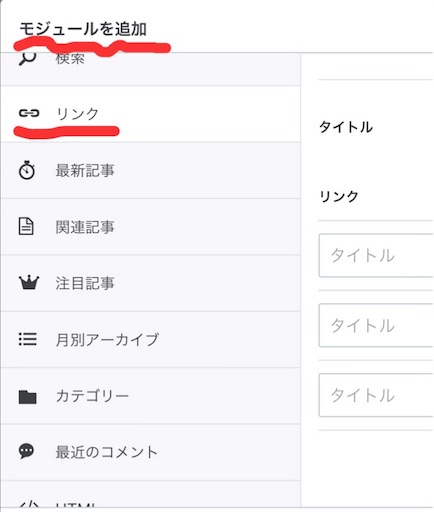Select the folder icon for カテゴリー
Viewport: 434px width, 512px height.
click(x=27, y=397)
